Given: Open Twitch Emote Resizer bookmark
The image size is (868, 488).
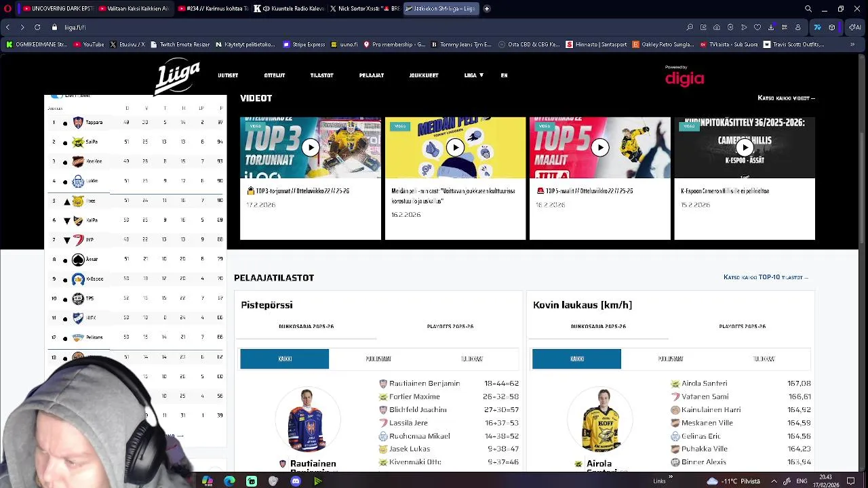Looking at the screenshot, I should 180,45.
